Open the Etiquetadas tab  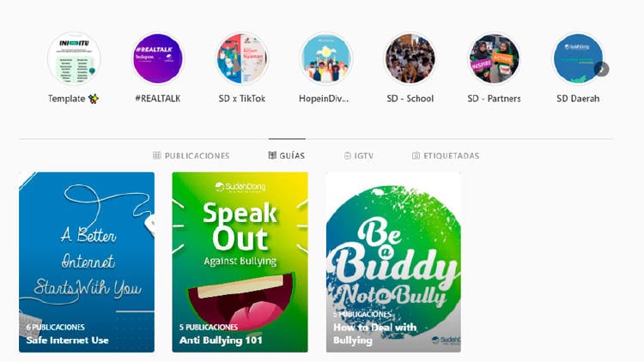click(446, 155)
